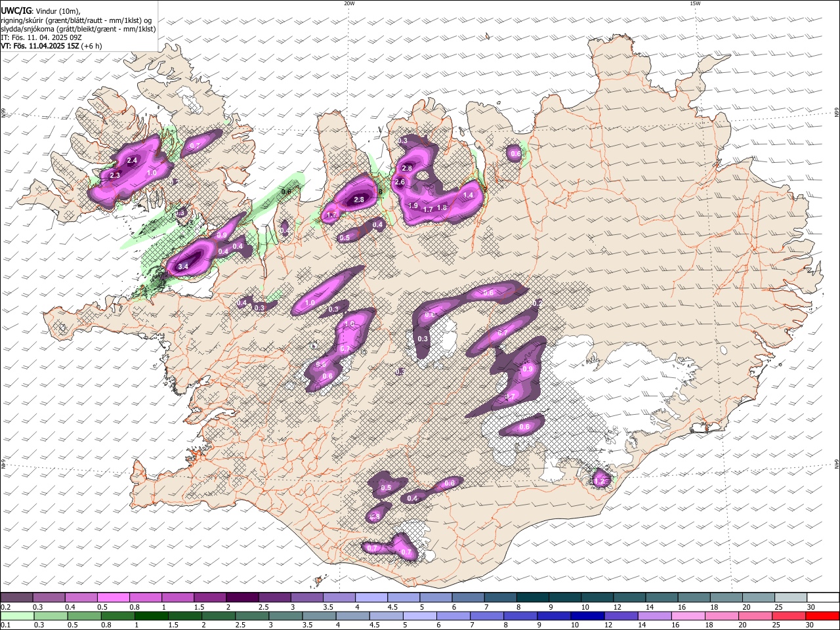Click the '15W' longitude label
840x630 pixels.
pos(696,3)
